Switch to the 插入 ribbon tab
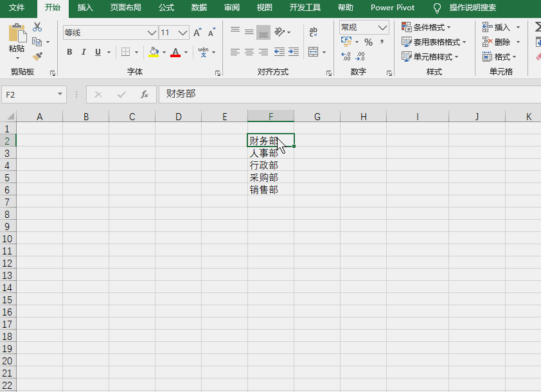Viewport: 541px width, 392px height. 85,8
